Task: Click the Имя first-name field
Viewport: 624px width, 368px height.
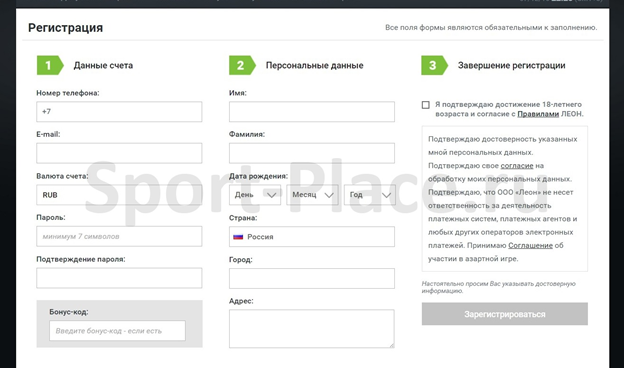Action: click(312, 111)
